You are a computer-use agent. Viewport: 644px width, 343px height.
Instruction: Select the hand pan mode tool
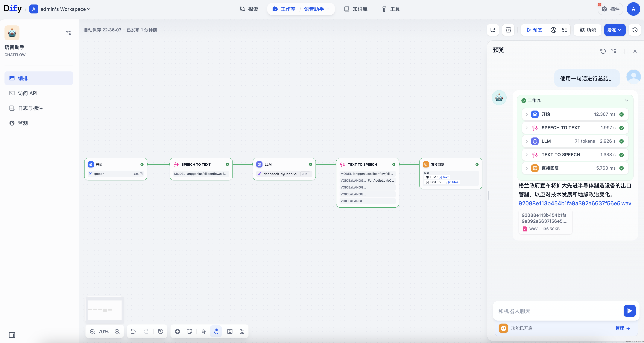[x=216, y=332]
